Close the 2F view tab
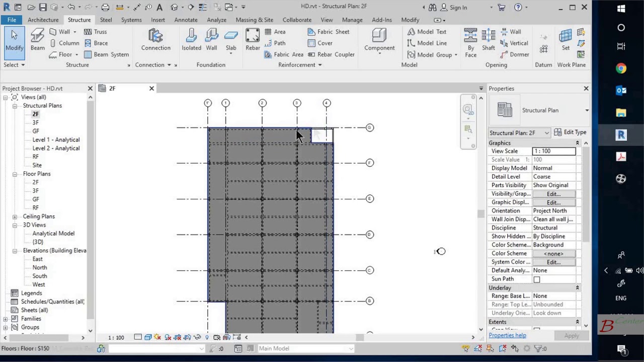The image size is (644, 362). tap(151, 88)
